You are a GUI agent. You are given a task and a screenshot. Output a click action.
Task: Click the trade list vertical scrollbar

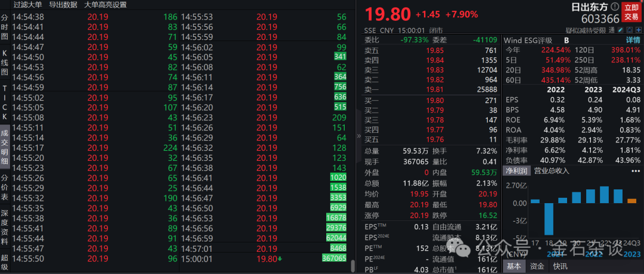[x=353, y=266]
